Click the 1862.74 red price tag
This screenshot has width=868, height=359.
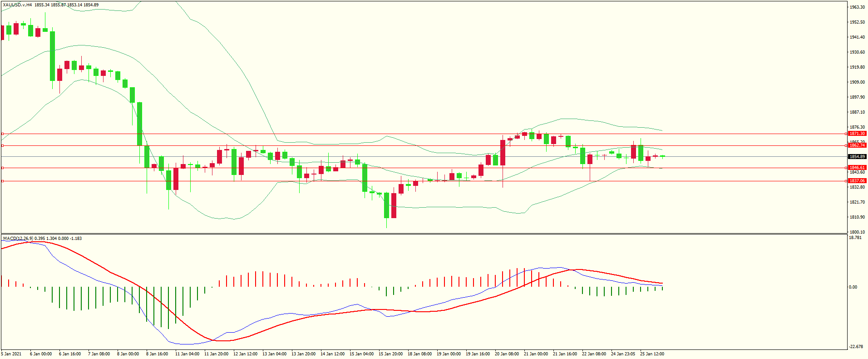(857, 145)
